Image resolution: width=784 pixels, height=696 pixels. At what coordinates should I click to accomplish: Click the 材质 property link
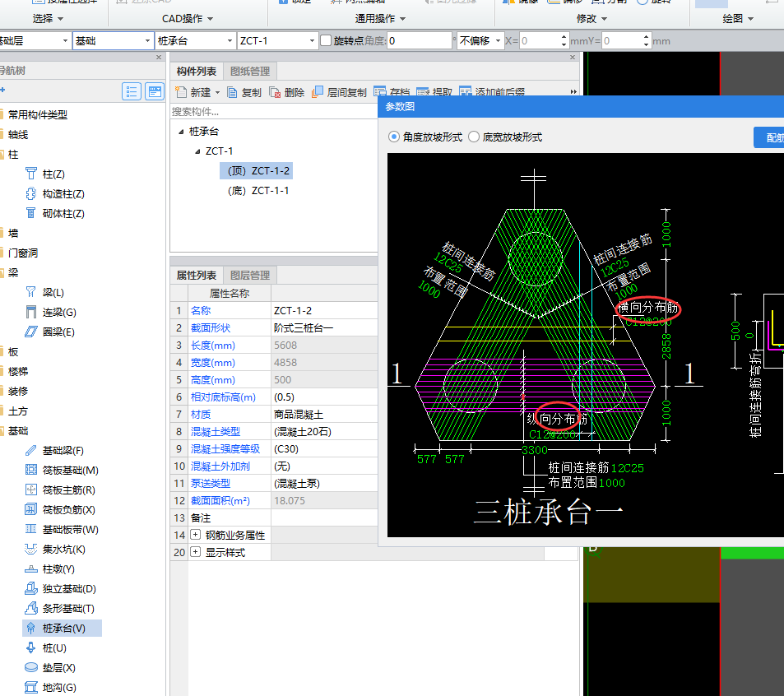tap(201, 415)
